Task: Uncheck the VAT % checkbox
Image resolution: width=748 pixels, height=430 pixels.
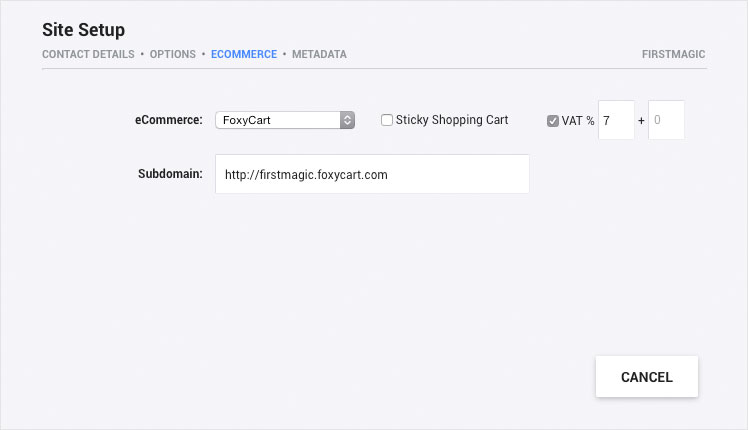Action: (552, 121)
